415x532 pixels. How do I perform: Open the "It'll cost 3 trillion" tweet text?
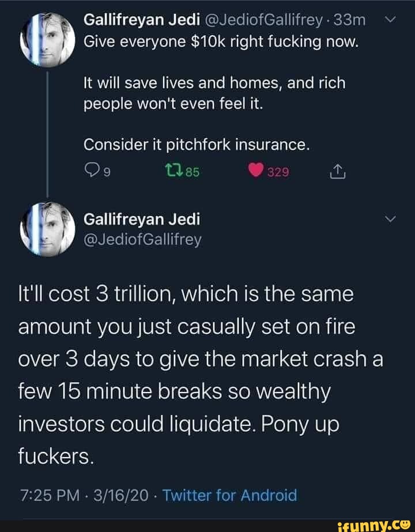[202, 375]
